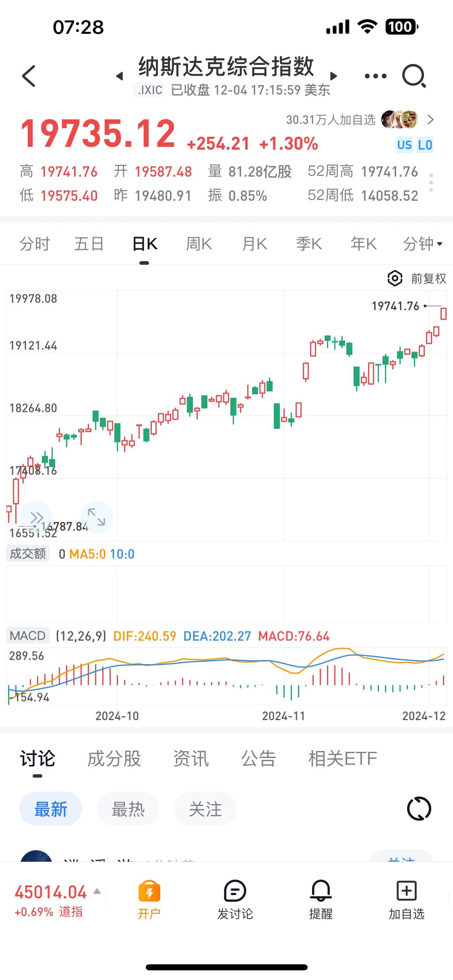Image resolution: width=453 pixels, height=980 pixels.
Task: Select the 日K daily candlestick tab
Action: pos(145,244)
